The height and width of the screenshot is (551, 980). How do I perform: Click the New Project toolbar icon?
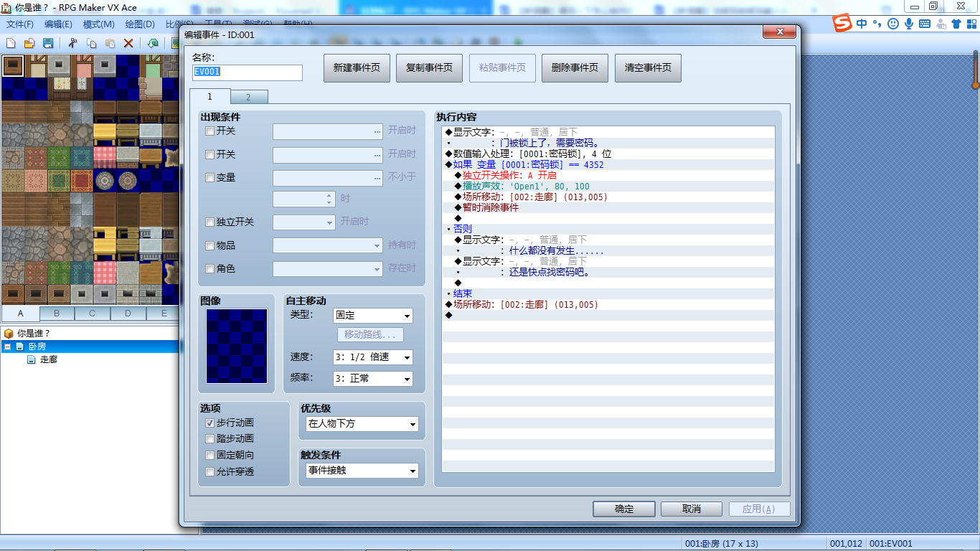(x=11, y=44)
